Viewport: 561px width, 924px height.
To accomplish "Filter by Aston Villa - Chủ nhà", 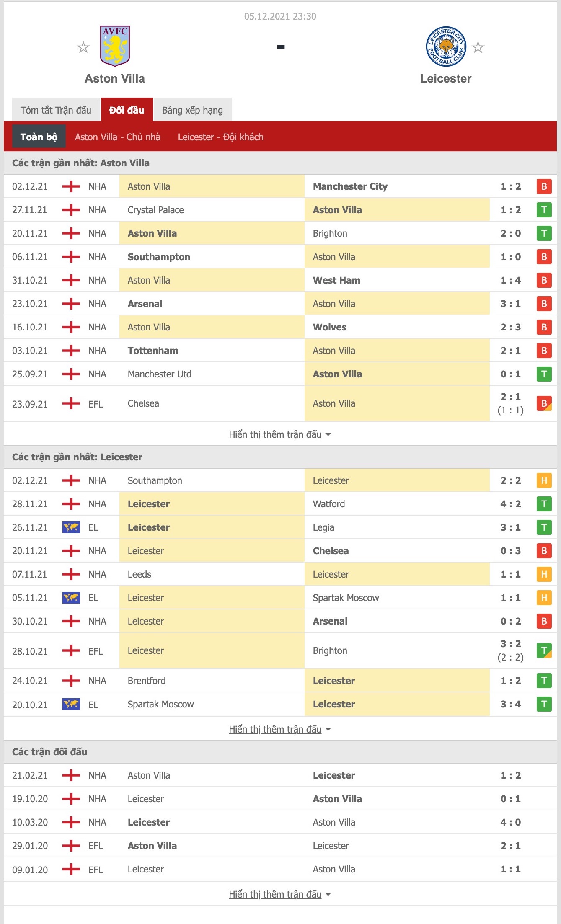I will (118, 137).
